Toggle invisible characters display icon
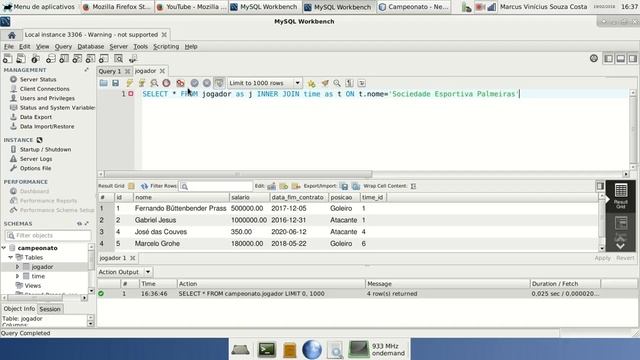This screenshot has width=640, height=360. click(x=349, y=83)
